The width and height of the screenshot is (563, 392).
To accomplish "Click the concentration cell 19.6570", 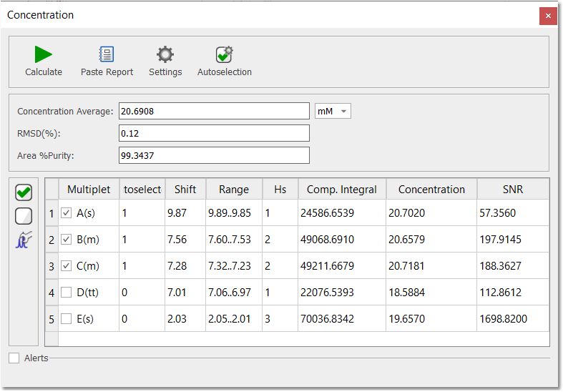I will [x=431, y=319].
